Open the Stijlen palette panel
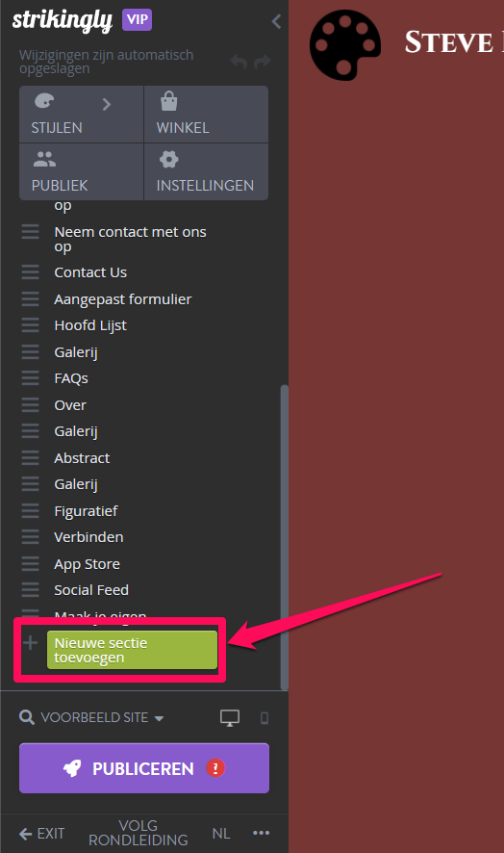 coord(81,115)
